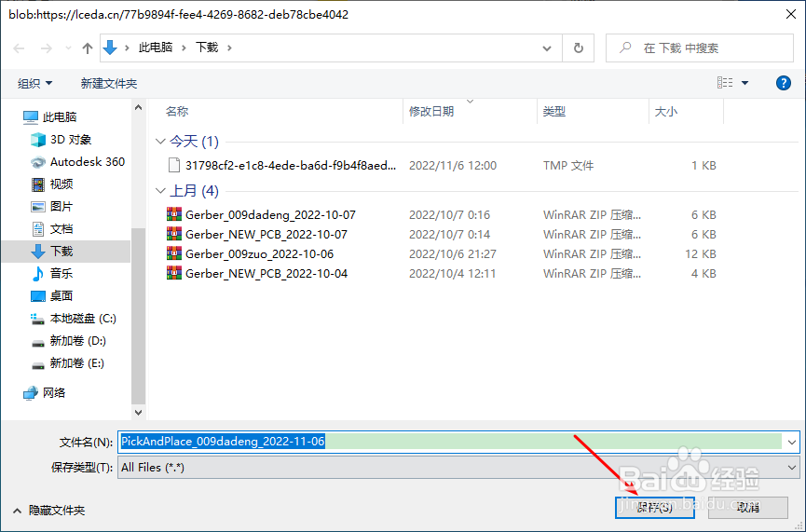Image resolution: width=806 pixels, height=532 pixels.
Task: Collapse the 上月 (4) group
Action: click(x=160, y=191)
